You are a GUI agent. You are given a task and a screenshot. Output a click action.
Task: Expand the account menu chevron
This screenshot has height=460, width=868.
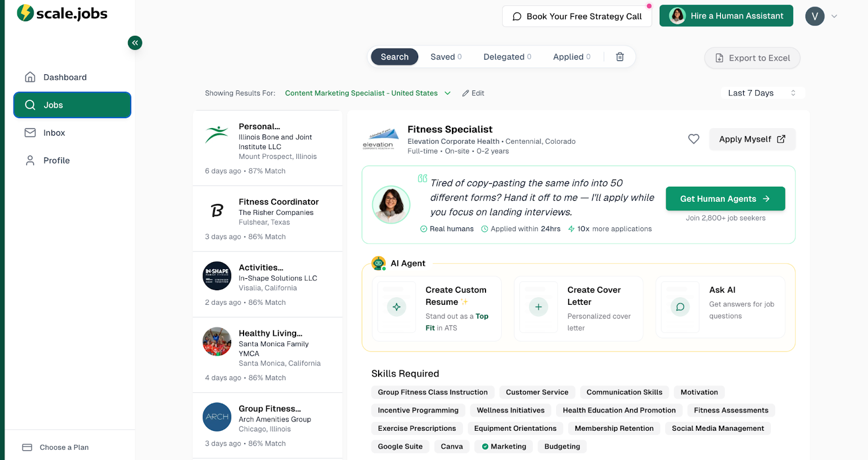834,16
